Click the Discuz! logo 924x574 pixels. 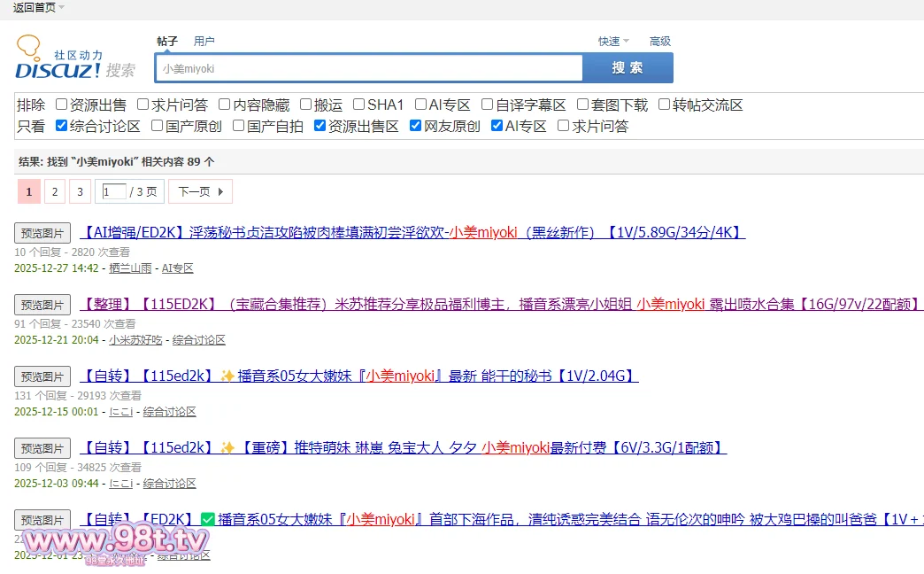[75, 59]
